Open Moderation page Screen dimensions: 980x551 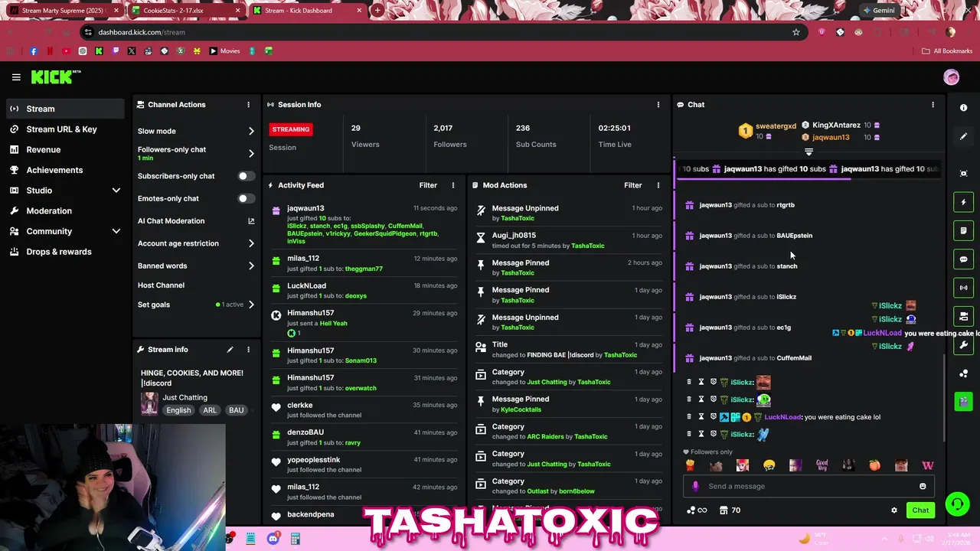[64, 211]
